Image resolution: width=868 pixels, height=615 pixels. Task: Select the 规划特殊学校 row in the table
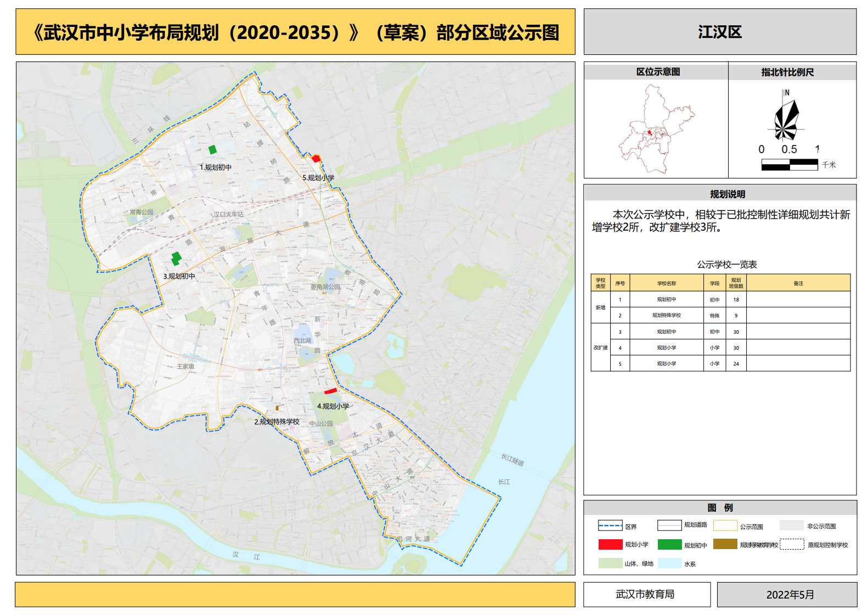pyautogui.click(x=666, y=315)
